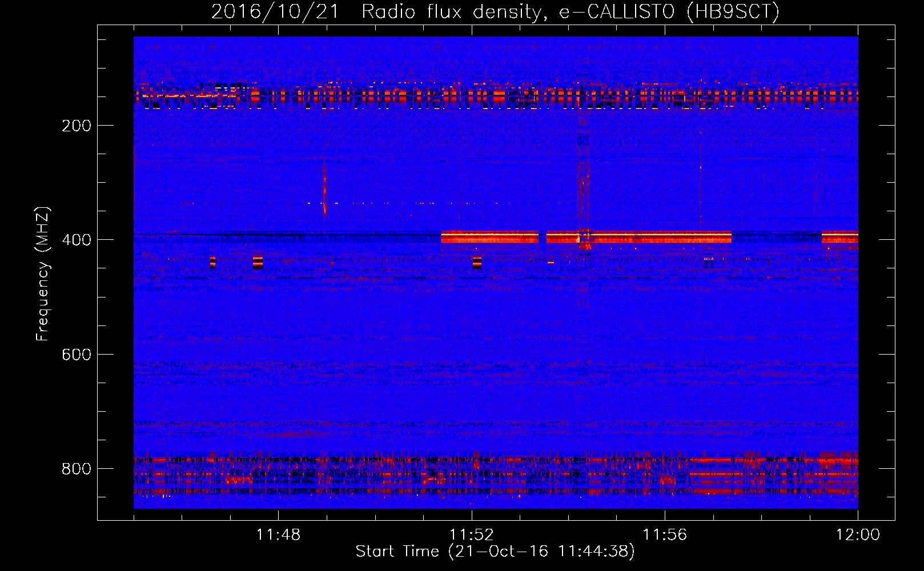Click the 800 frequency tick label
924x571 pixels.
77,469
